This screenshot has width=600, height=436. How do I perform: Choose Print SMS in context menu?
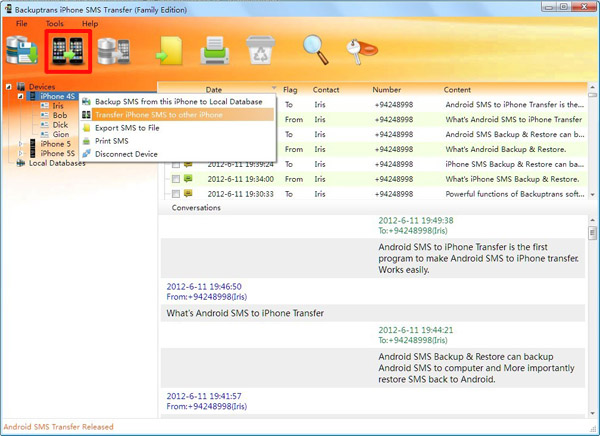[178, 141]
